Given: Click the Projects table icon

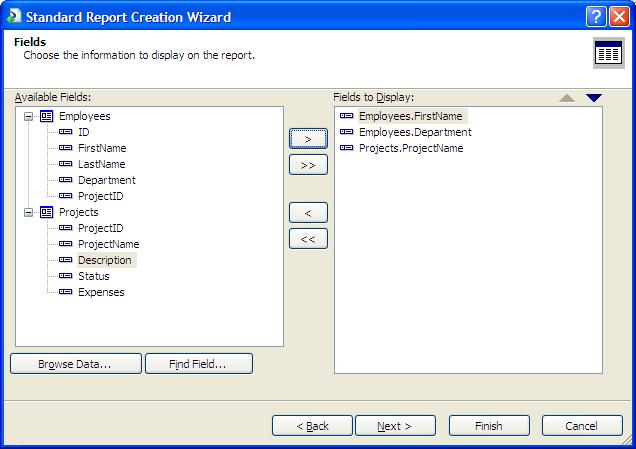Looking at the screenshot, I should (x=47, y=212).
